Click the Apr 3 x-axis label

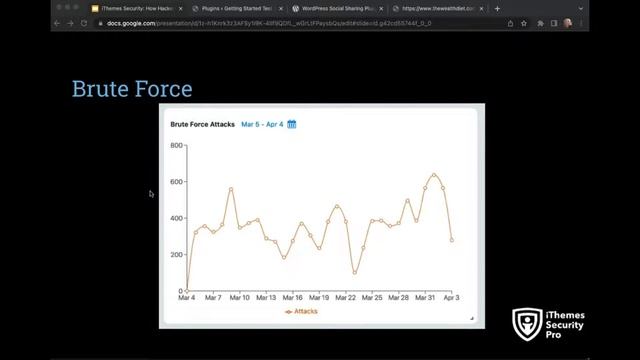(x=451, y=298)
